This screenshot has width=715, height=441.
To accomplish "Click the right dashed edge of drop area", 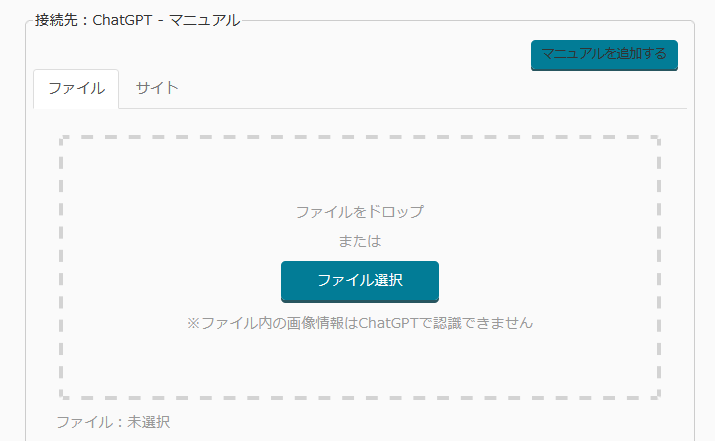I will point(658,267).
